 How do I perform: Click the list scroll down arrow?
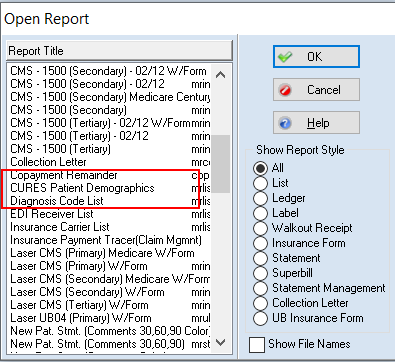(221, 342)
